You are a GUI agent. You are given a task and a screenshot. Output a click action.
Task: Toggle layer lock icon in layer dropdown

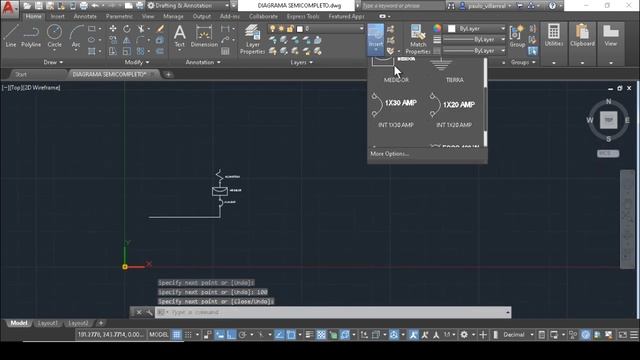click(x=290, y=29)
